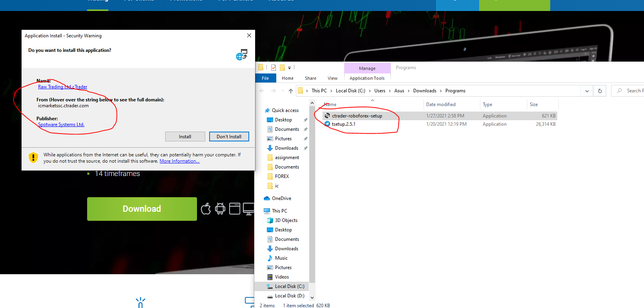Expand the address bar history dropdown

[x=587, y=91]
